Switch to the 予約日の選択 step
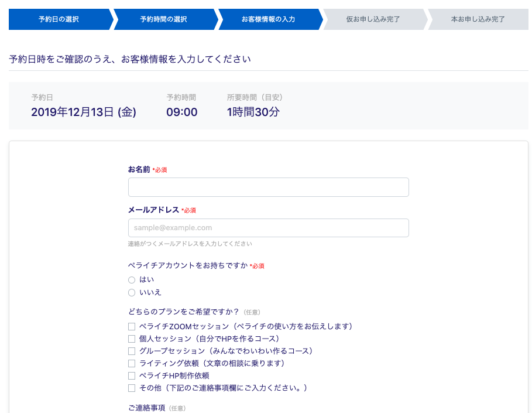This screenshot has width=532, height=413. (59, 19)
